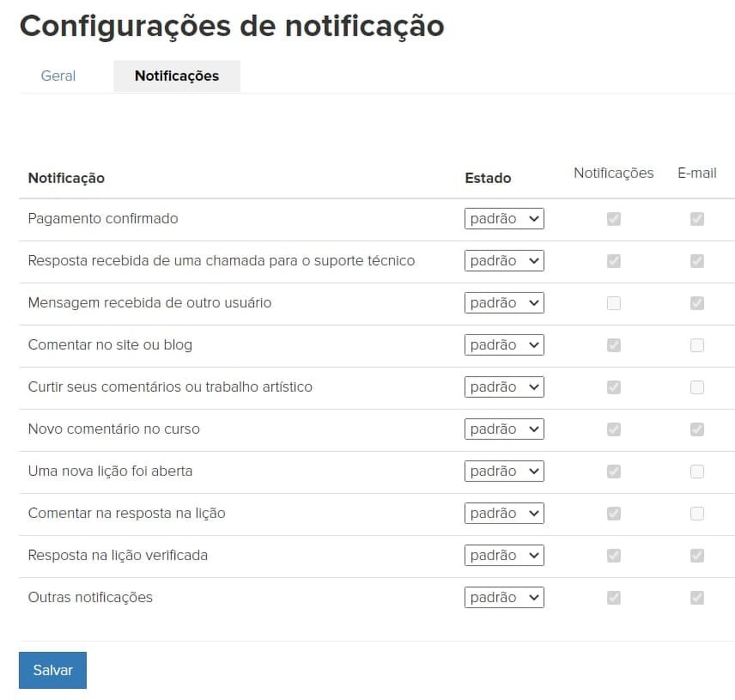Enable E-mail checkbox for Comentar no site ou blog
Screen dimensions: 735x700
pos(697,345)
